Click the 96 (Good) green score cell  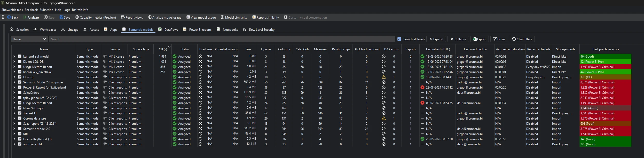pos(605,56)
